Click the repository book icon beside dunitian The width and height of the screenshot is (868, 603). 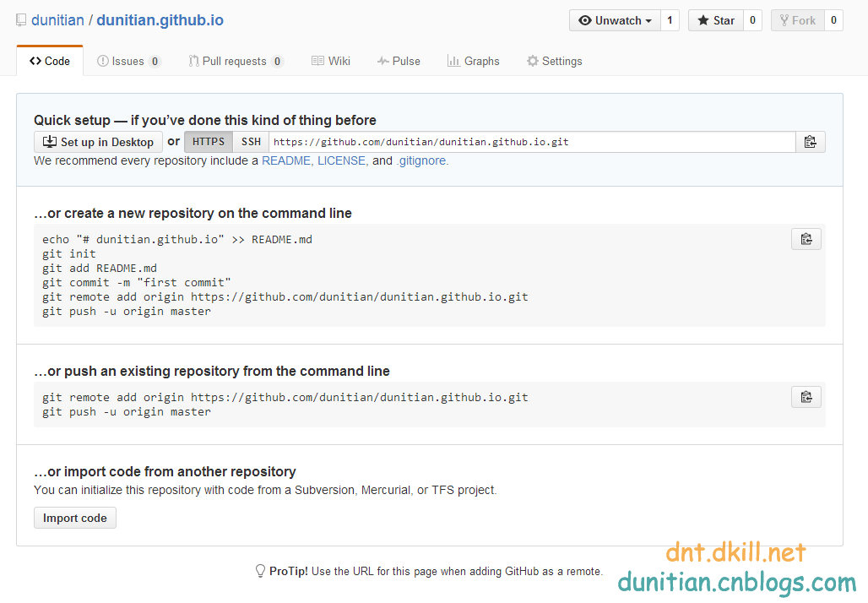pyautogui.click(x=21, y=20)
